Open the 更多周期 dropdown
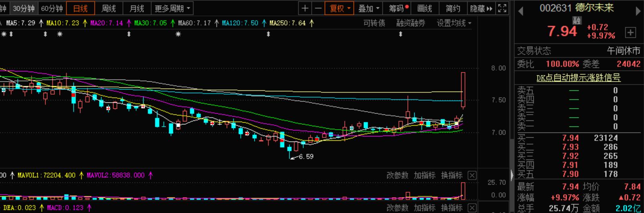Screen dimensions: 644x213 pos(173,8)
